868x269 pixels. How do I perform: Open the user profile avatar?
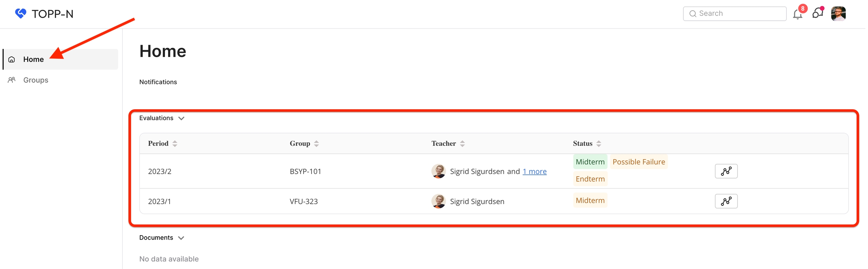tap(838, 14)
